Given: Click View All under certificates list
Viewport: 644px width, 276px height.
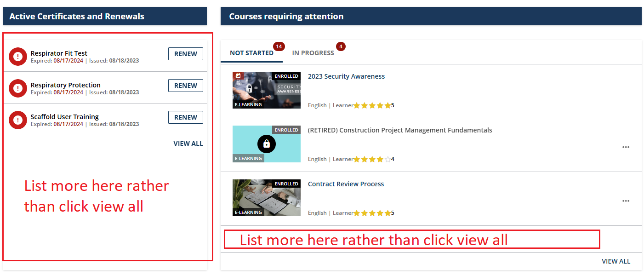Looking at the screenshot, I should [x=188, y=144].
